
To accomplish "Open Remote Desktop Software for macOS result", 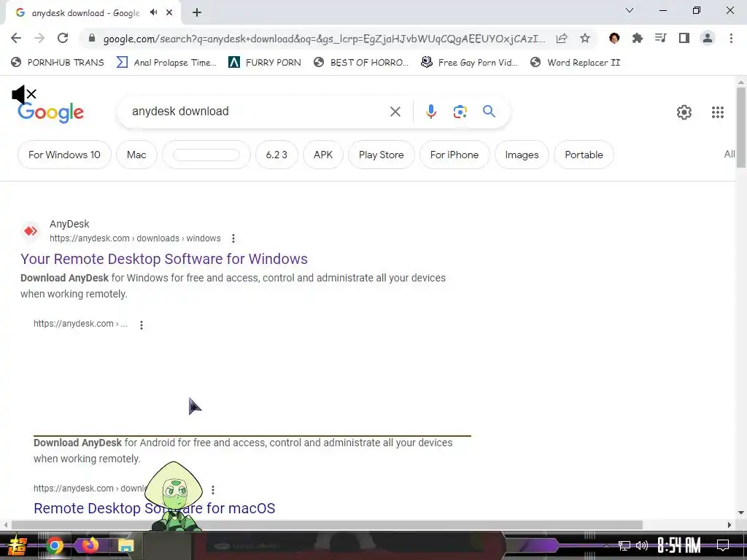I will 155,508.
